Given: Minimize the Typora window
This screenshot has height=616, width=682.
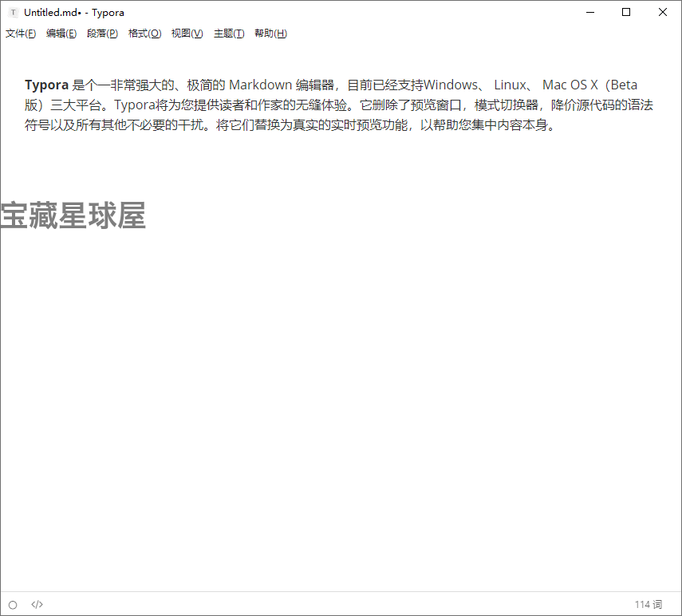Looking at the screenshot, I should [590, 12].
